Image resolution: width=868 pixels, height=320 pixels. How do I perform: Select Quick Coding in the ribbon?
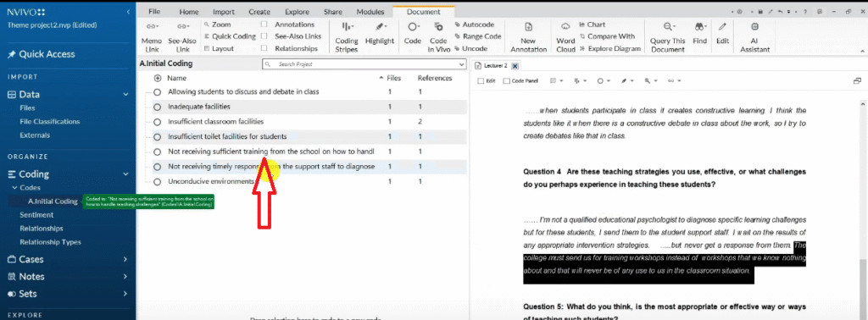coord(229,36)
